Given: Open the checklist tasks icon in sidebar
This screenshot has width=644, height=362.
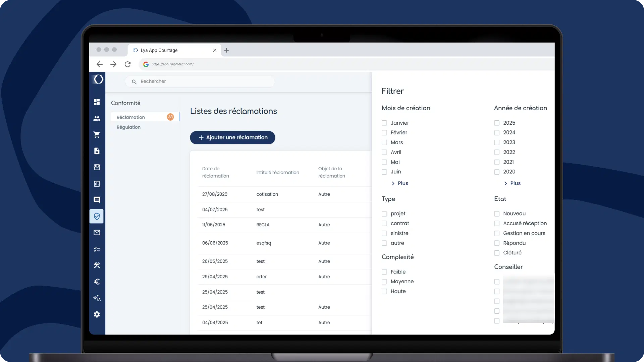Looking at the screenshot, I should tap(97, 249).
